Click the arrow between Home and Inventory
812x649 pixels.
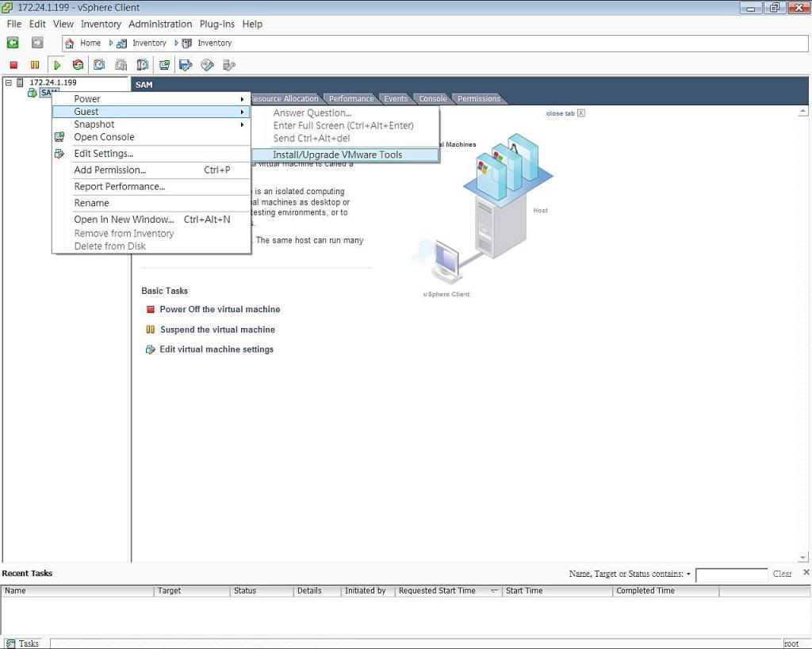click(110, 43)
